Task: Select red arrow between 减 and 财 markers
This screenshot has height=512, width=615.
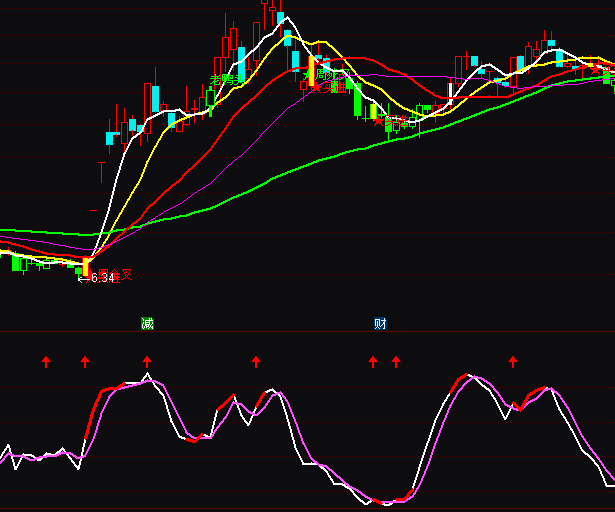Action: [x=256, y=361]
